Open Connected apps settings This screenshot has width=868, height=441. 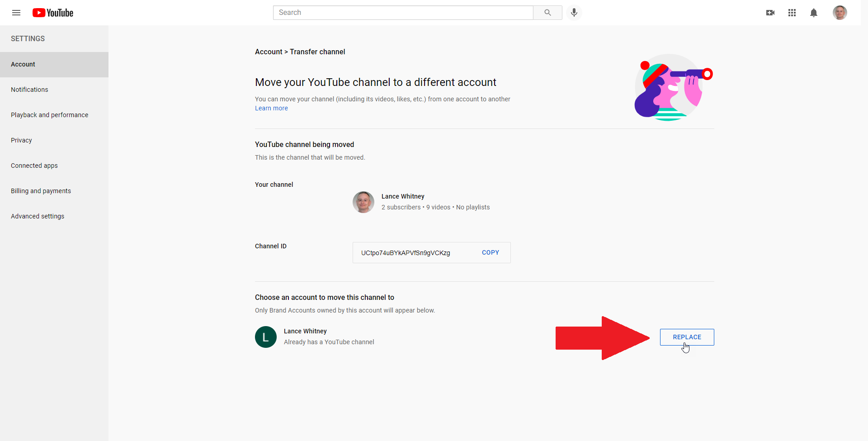click(54, 166)
